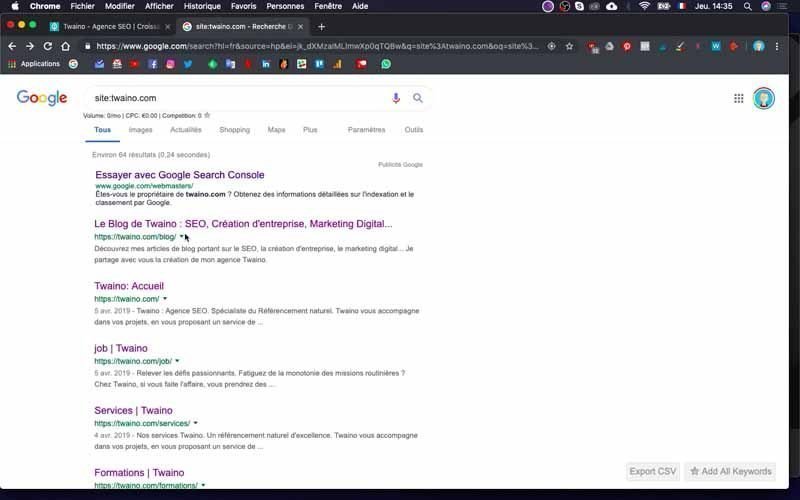The height and width of the screenshot is (500, 800).
Task: Expand the arrow next to twaino.com/blog/ URL
Action: [x=182, y=236]
